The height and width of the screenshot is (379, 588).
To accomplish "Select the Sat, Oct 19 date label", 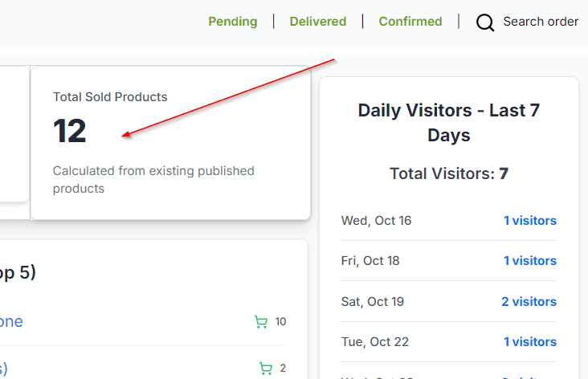I will pos(373,302).
